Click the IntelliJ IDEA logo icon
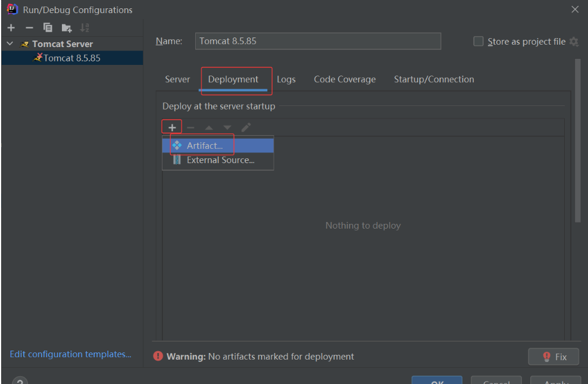Viewport: 588px width, 384px height. click(12, 10)
